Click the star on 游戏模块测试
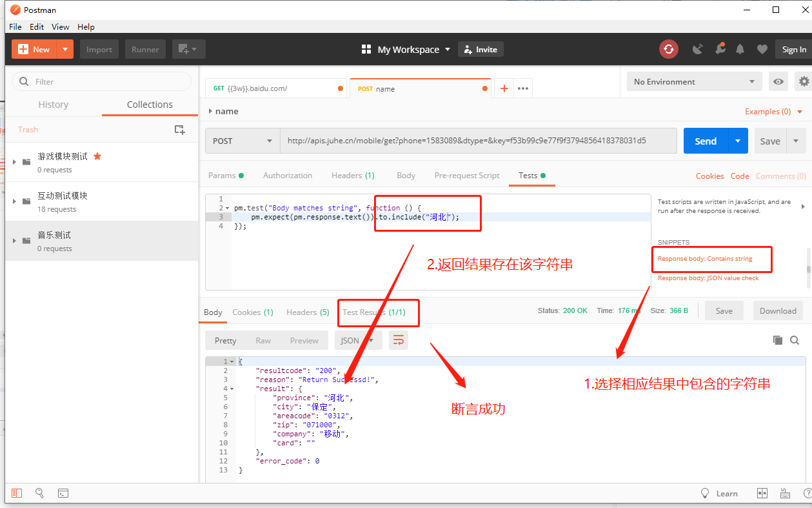Screen dimensions: 812x508 97,156
